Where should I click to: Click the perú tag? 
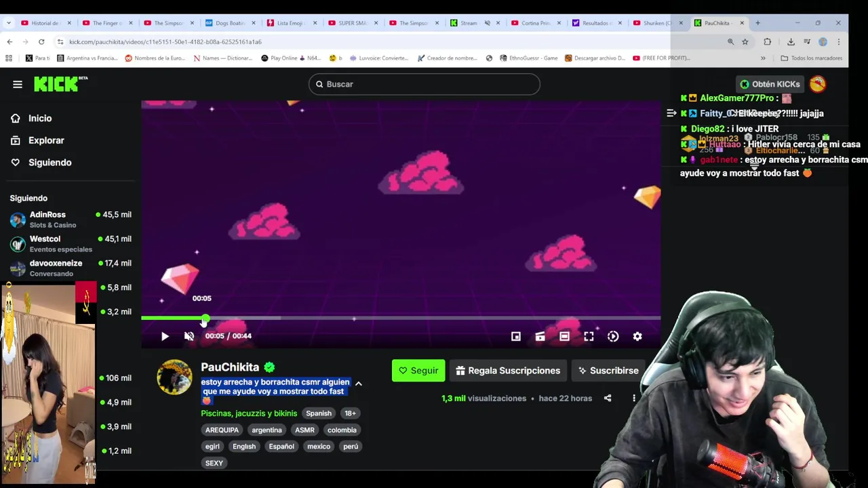pyautogui.click(x=351, y=447)
